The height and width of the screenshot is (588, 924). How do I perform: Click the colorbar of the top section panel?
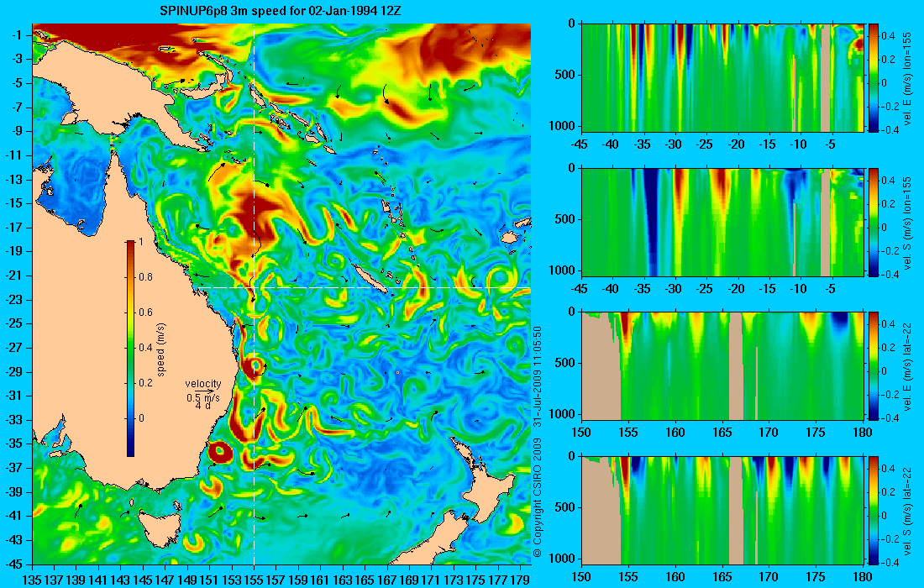(874, 78)
